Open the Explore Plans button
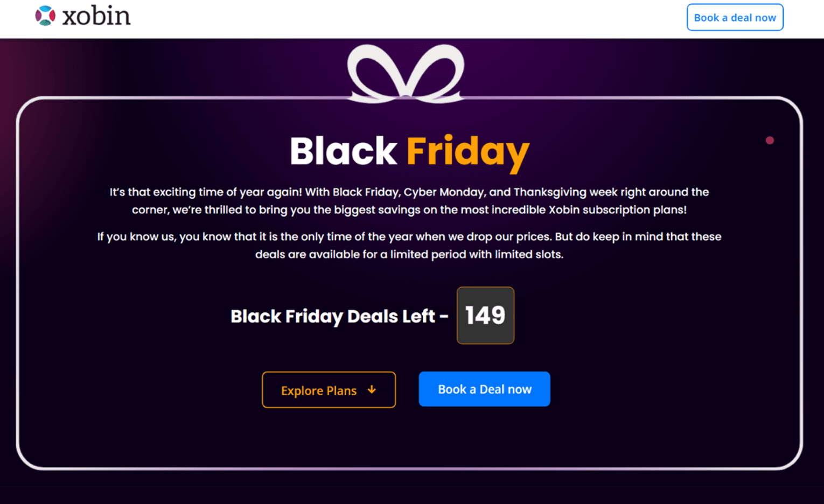Screen dimensions: 824x504 click(329, 390)
